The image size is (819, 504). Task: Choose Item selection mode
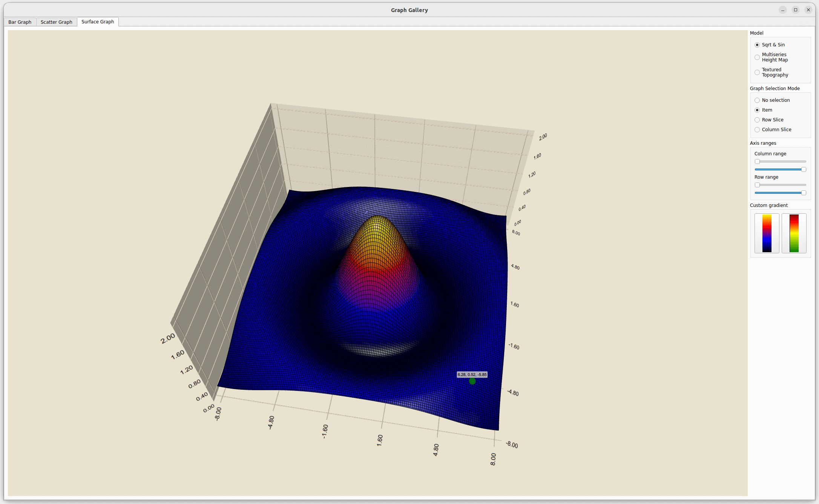pos(757,110)
